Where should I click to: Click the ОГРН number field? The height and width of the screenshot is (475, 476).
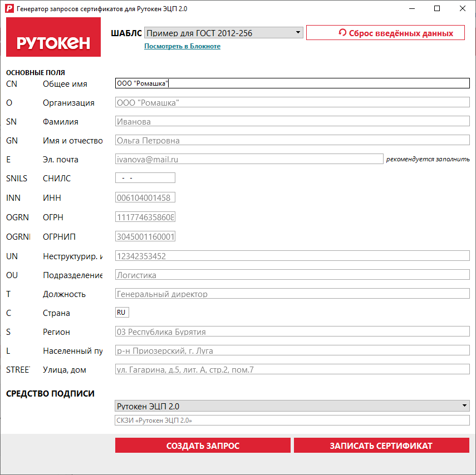145,217
